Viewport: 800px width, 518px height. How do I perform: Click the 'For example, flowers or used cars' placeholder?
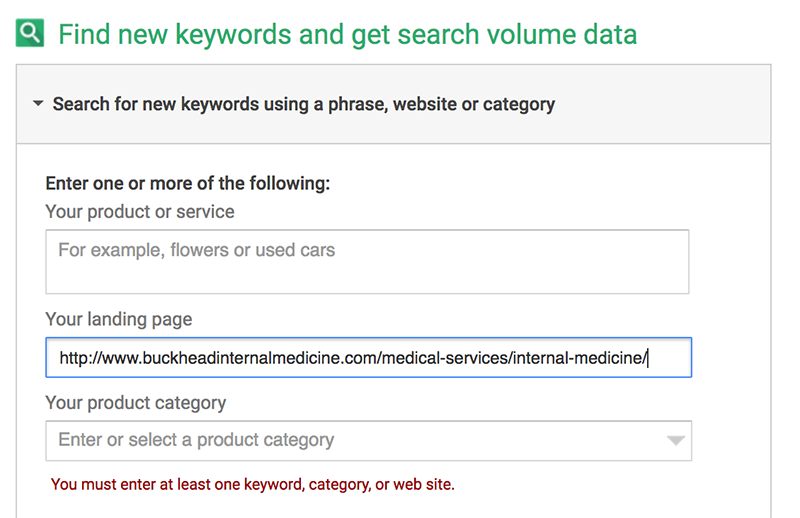point(196,250)
